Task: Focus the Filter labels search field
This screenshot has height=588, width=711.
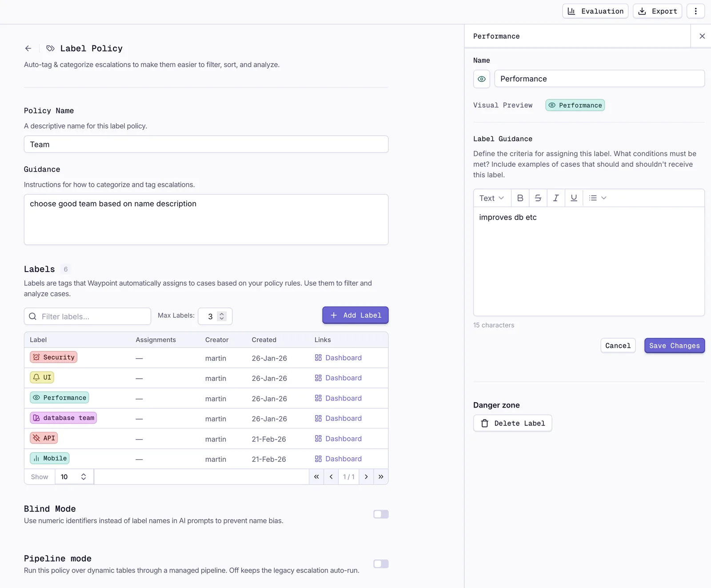Action: (88, 316)
